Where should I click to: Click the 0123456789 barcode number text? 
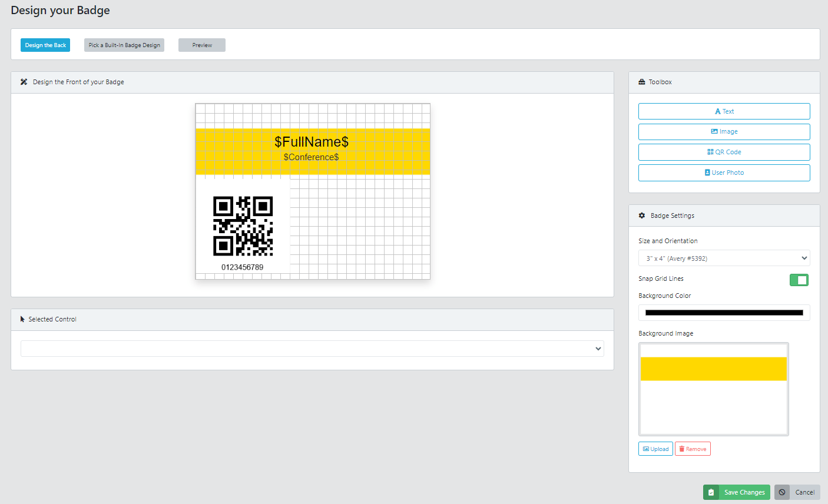(x=243, y=267)
